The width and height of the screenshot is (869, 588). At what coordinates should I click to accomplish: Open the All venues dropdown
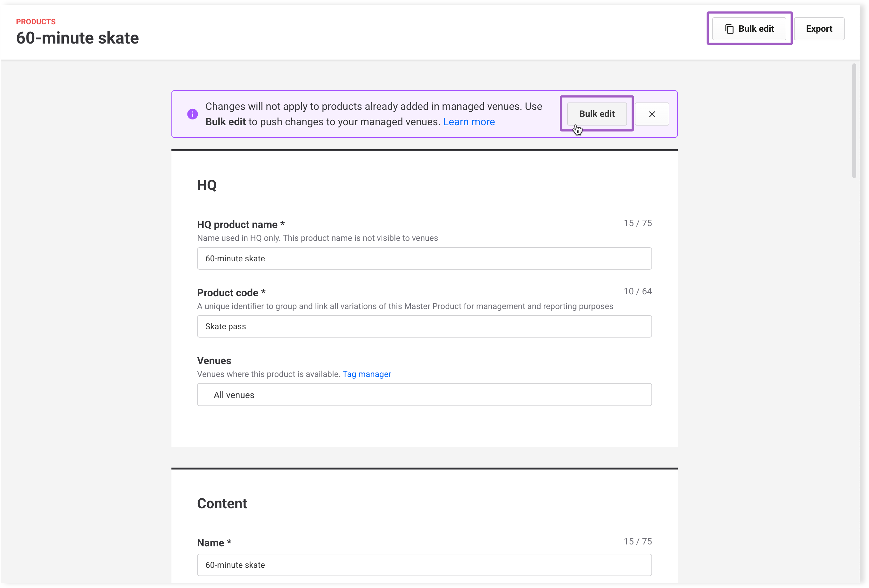point(424,395)
